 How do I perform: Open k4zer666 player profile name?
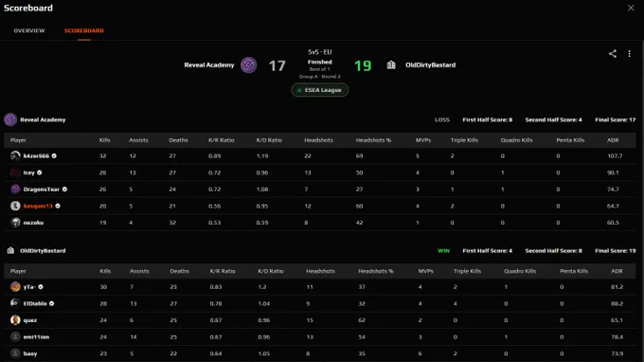click(x=36, y=155)
